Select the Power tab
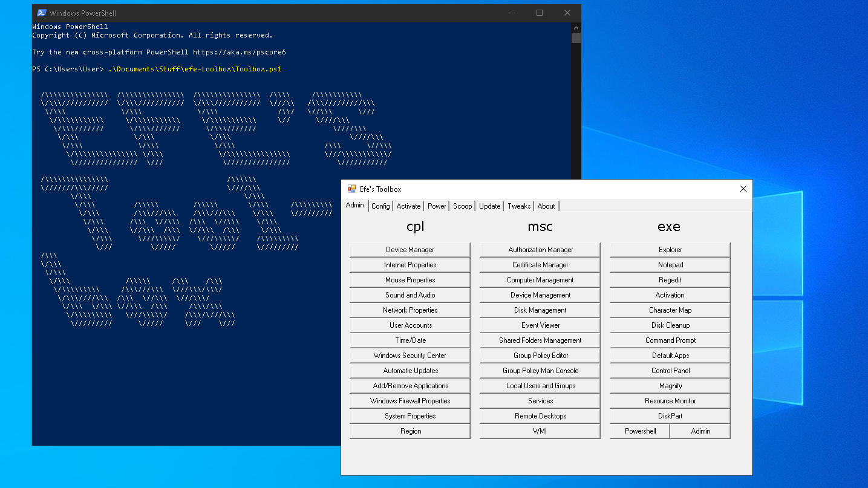868x488 pixels. pyautogui.click(x=437, y=206)
